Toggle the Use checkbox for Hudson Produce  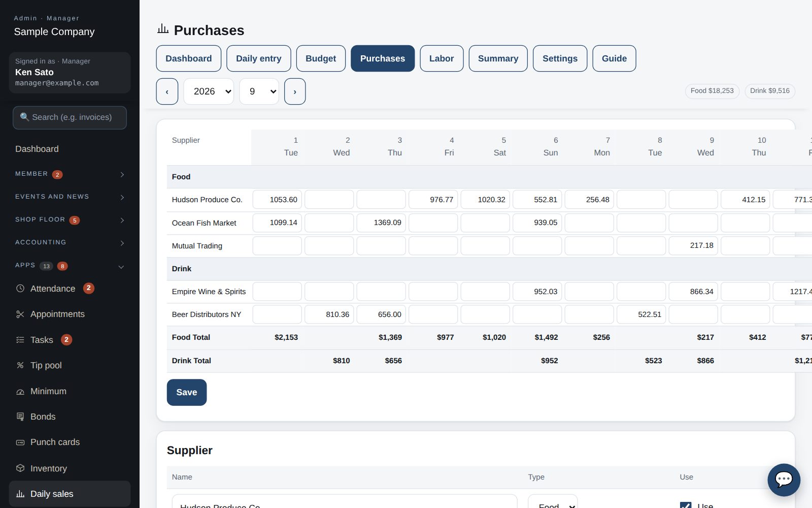(x=686, y=505)
